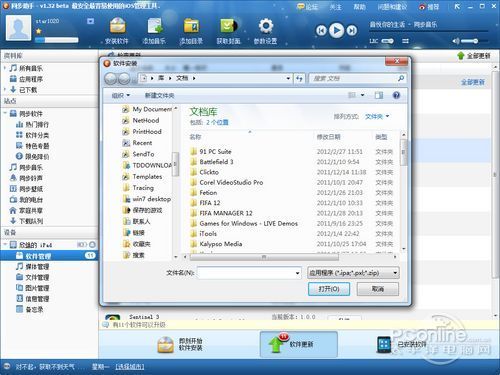
Task: Select 软件管理 under device
Action: (49, 256)
